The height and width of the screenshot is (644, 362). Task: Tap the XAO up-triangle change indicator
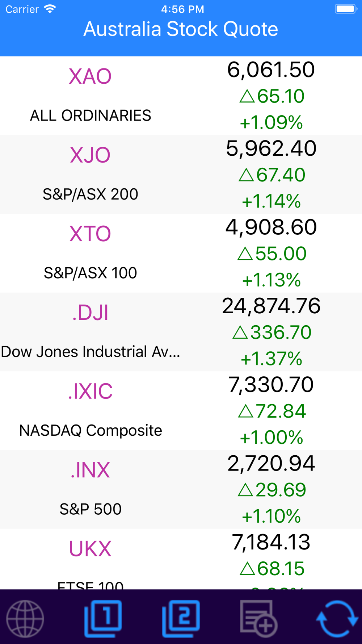click(x=247, y=96)
